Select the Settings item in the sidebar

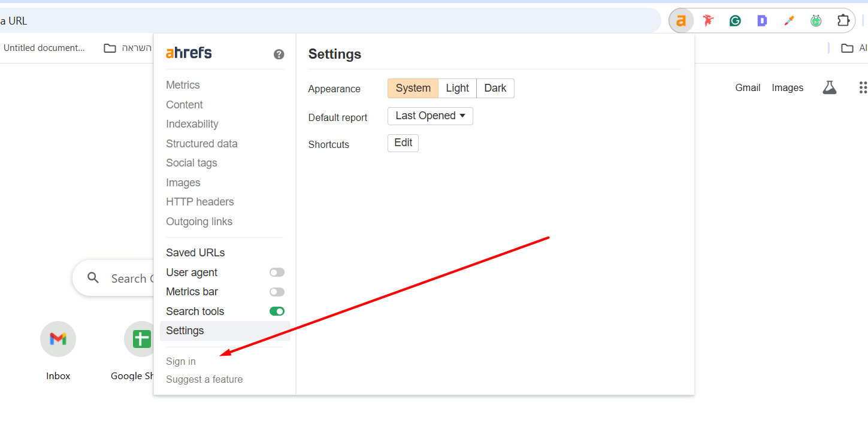coord(225,331)
